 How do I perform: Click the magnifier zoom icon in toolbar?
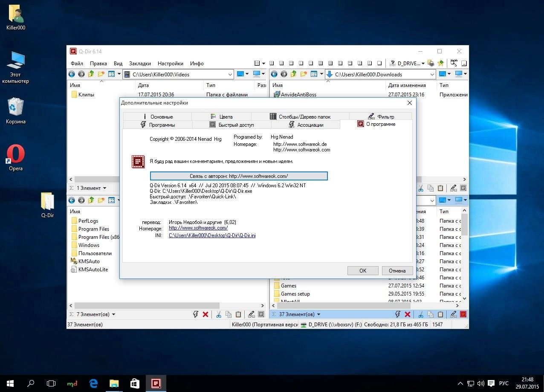click(x=454, y=63)
